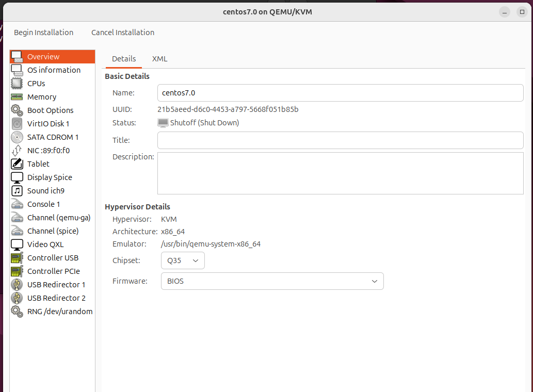The width and height of the screenshot is (533, 392).
Task: Click the Sound ich9 music note icon
Action: click(x=17, y=191)
